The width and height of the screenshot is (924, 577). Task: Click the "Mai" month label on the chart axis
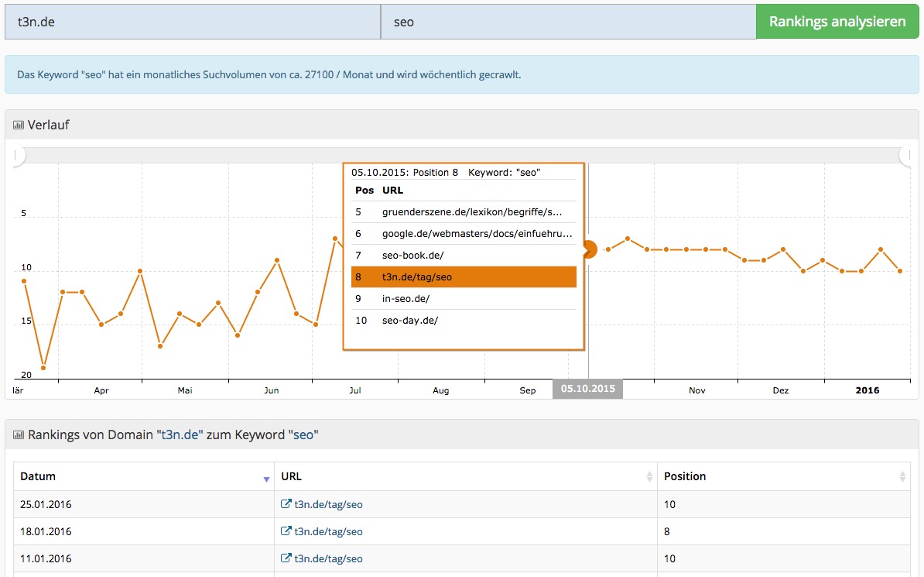(185, 390)
